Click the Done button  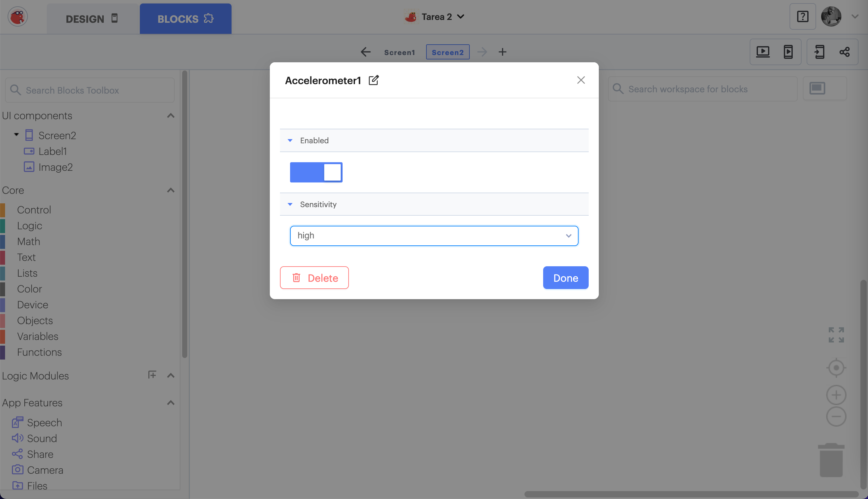click(x=565, y=278)
